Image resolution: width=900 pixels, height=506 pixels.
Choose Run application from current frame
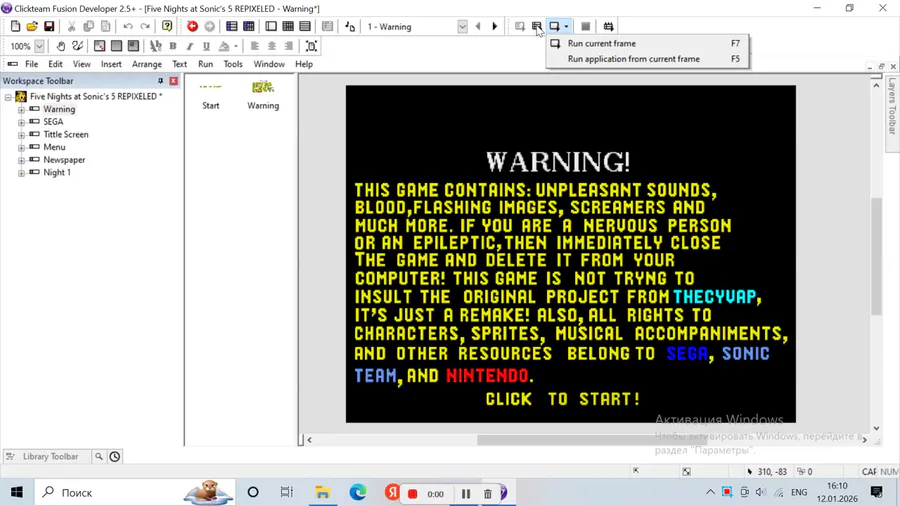[x=646, y=59]
